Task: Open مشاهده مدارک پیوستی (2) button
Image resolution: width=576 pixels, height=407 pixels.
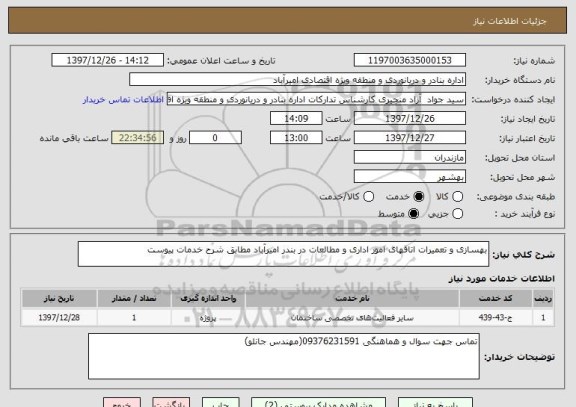Action: click(x=318, y=403)
